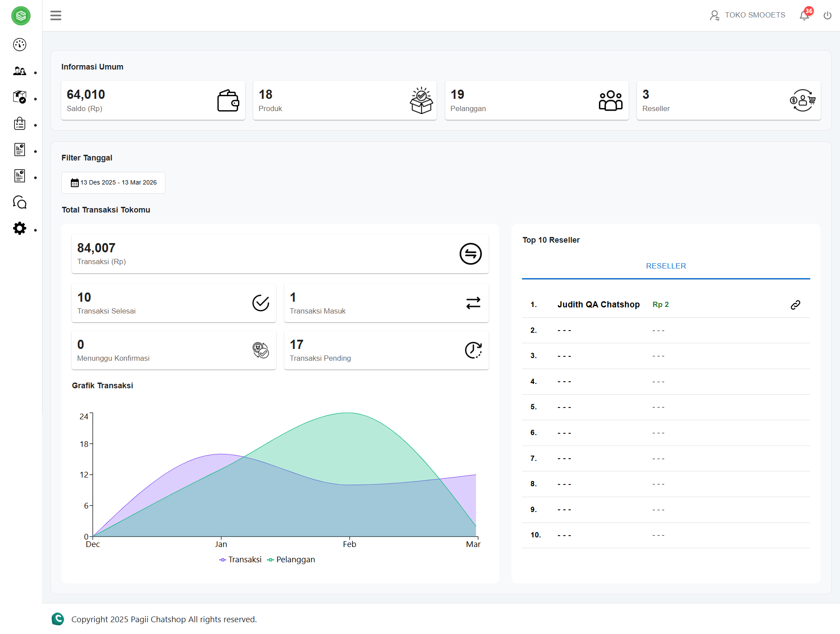Open Judith QA Chatshop reseller link
Screen dimensions: 840x634
pyautogui.click(x=795, y=305)
